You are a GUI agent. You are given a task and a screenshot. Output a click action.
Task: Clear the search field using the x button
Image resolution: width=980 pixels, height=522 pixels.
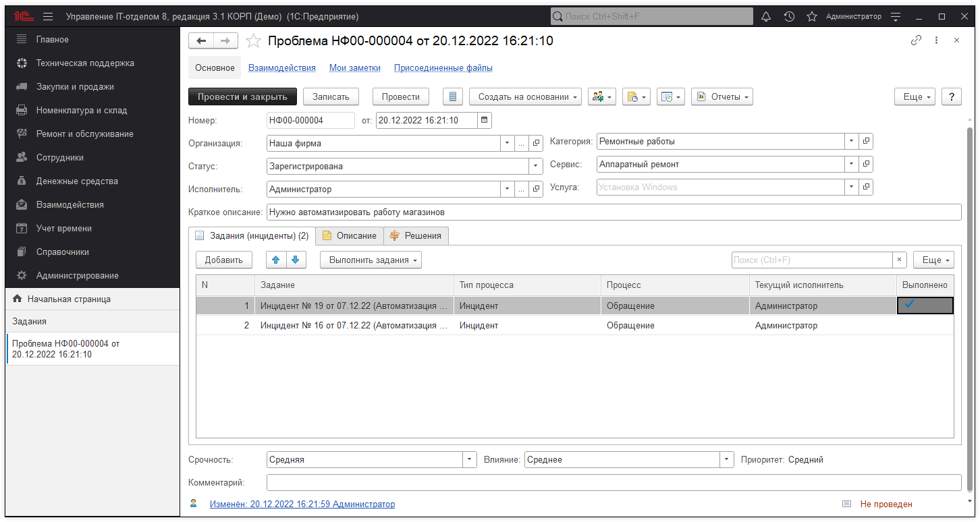point(899,259)
